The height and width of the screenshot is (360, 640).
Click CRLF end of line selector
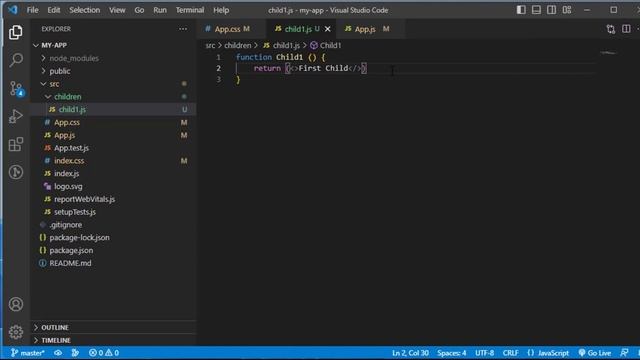[510, 353]
